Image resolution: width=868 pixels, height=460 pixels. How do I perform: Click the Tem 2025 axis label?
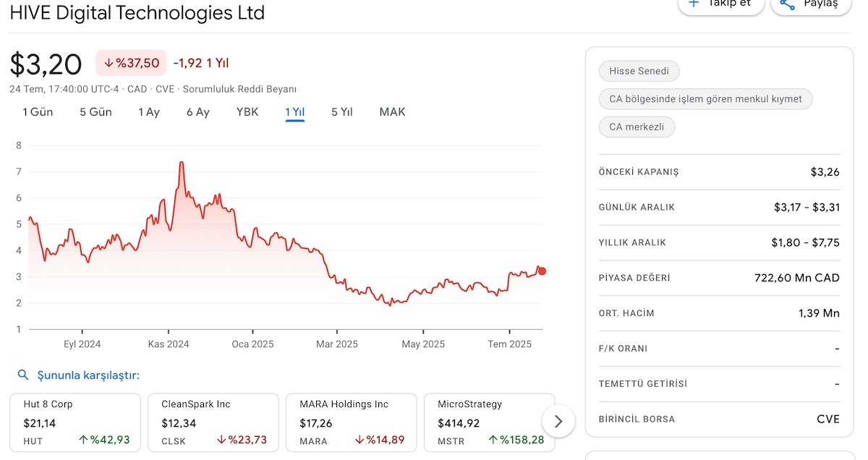509,344
